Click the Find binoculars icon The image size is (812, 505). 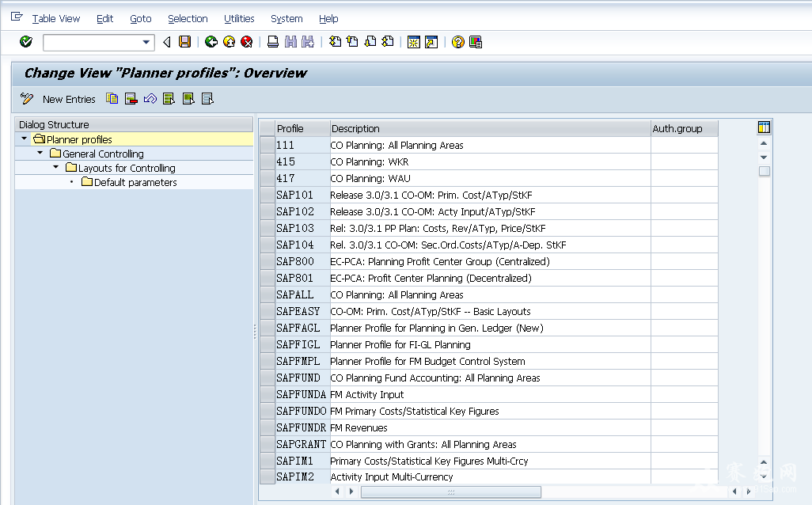coord(290,42)
